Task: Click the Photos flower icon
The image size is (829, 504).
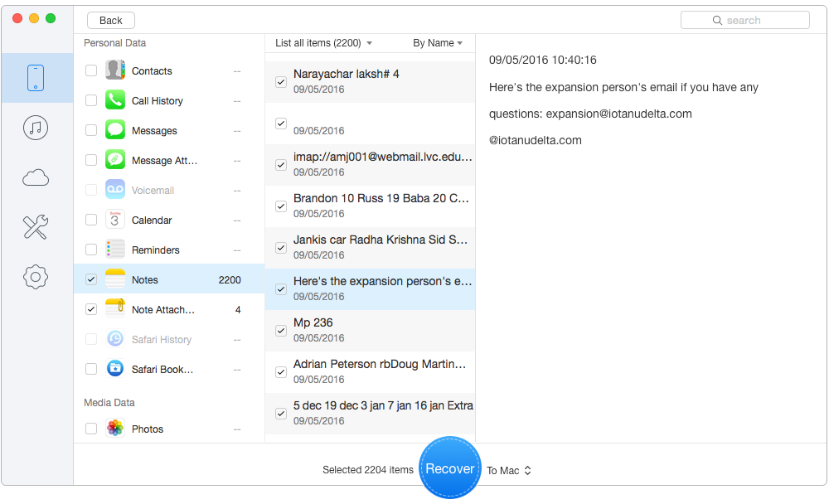Action: [x=114, y=429]
